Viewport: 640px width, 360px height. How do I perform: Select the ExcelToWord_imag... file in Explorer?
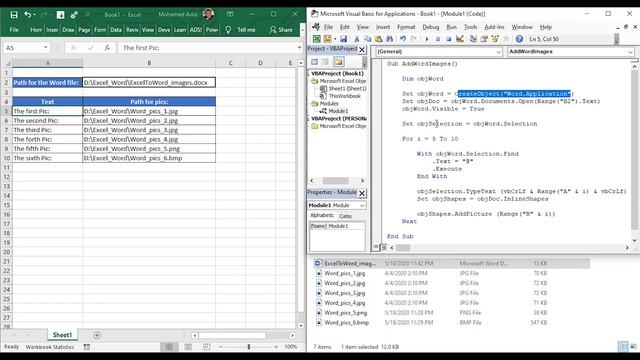[x=350, y=264]
